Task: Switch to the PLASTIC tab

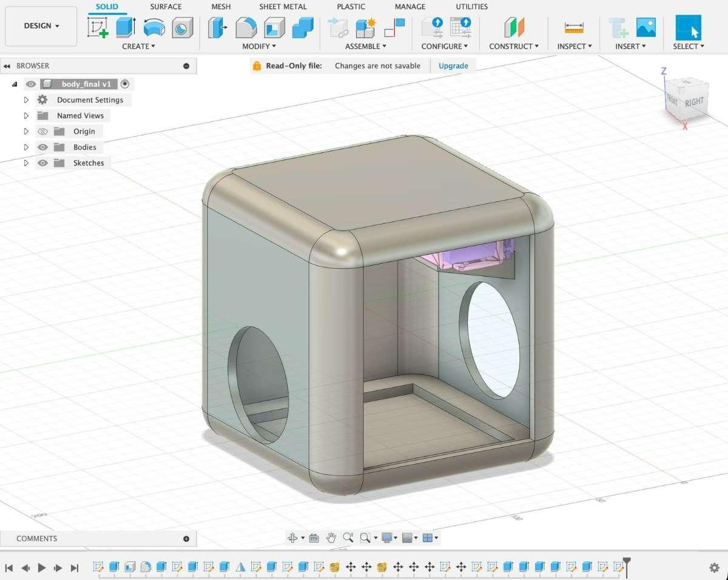Action: coord(351,7)
